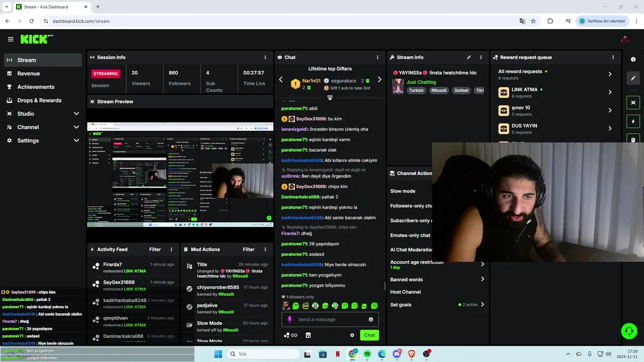Open profile avatar in top right
This screenshot has height=362, width=644.
pyautogui.click(x=625, y=39)
